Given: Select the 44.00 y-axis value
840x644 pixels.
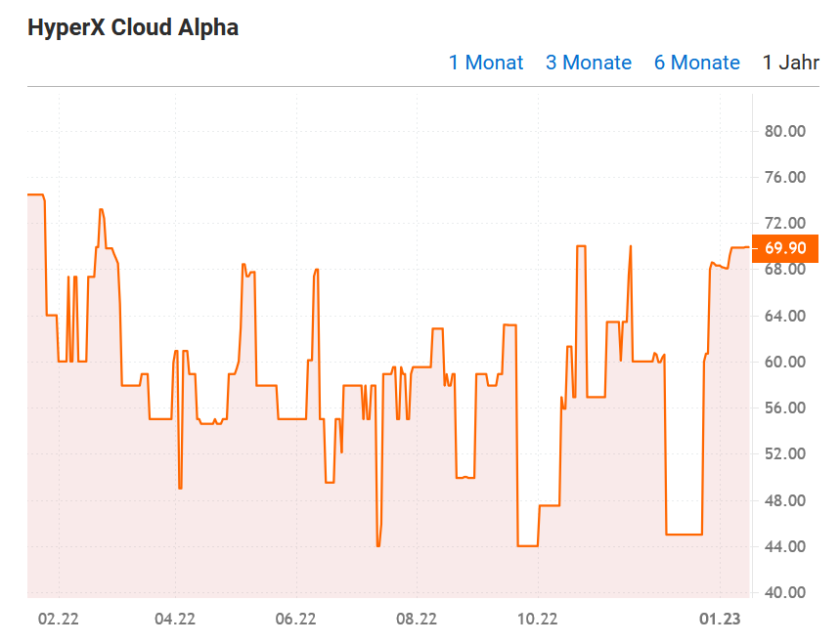Looking at the screenshot, I should point(784,546).
